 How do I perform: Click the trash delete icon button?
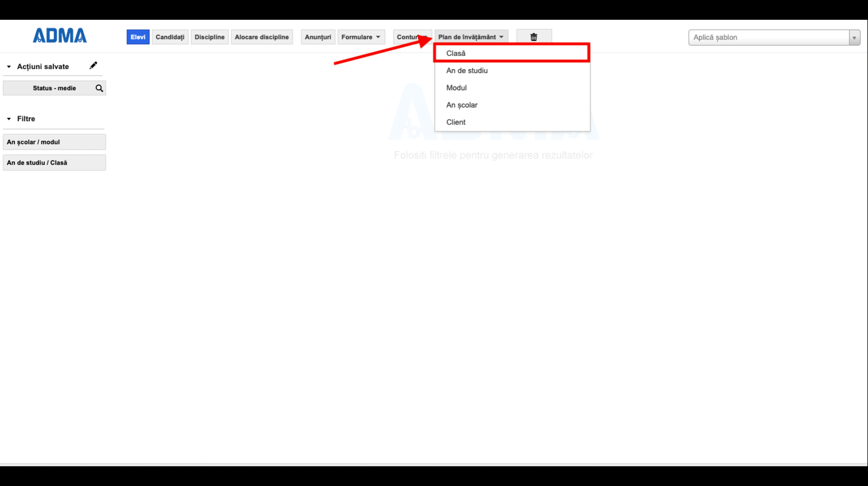(534, 37)
